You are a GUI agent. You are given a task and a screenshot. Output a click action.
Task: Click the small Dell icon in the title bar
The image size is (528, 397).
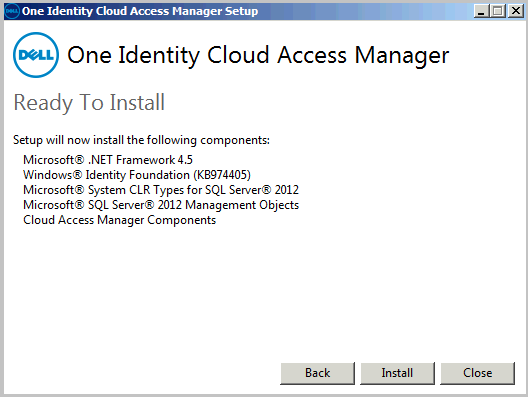(11, 11)
